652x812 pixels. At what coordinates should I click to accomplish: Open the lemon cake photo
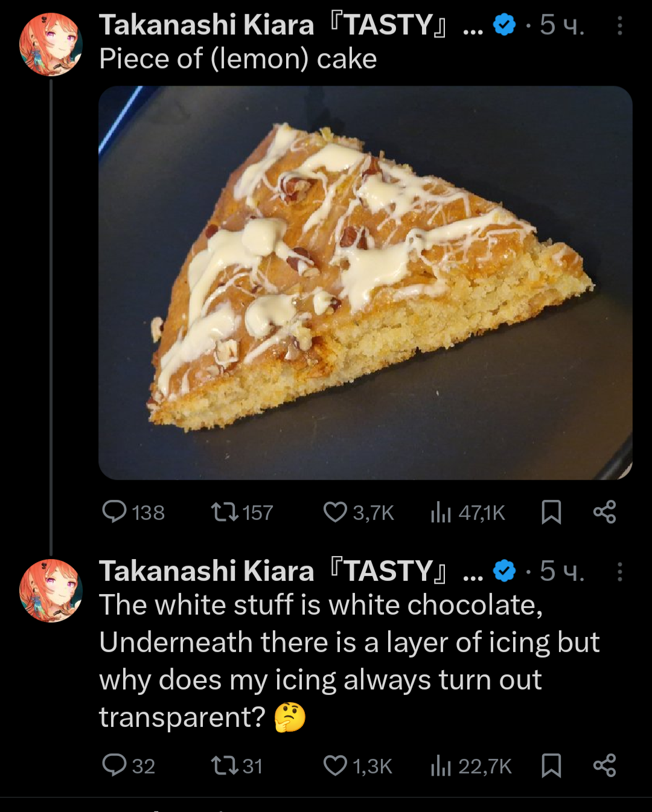(x=365, y=283)
